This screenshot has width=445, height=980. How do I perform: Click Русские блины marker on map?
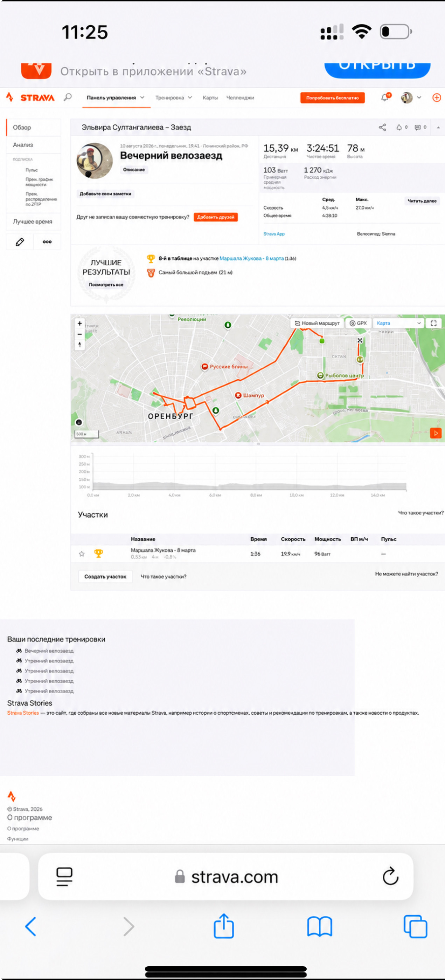click(204, 366)
